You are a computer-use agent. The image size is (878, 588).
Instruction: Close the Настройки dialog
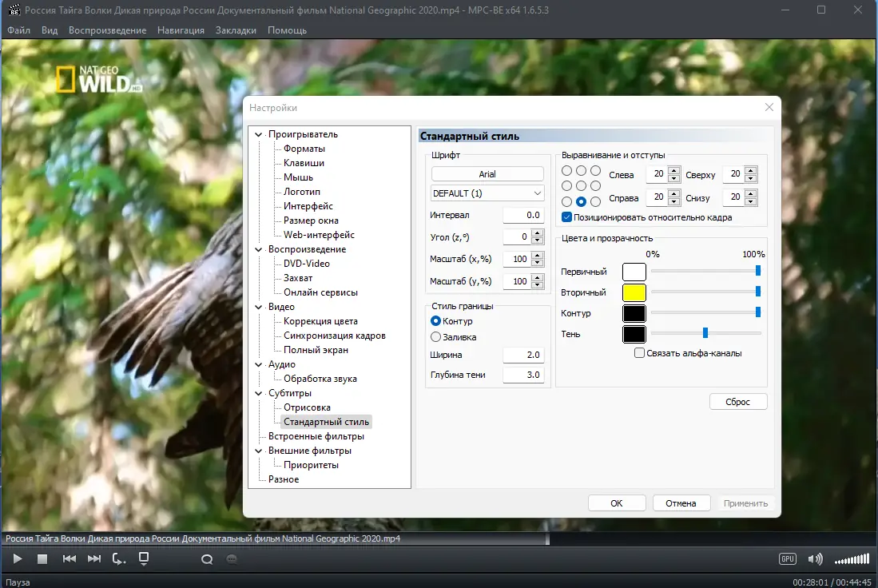[769, 107]
